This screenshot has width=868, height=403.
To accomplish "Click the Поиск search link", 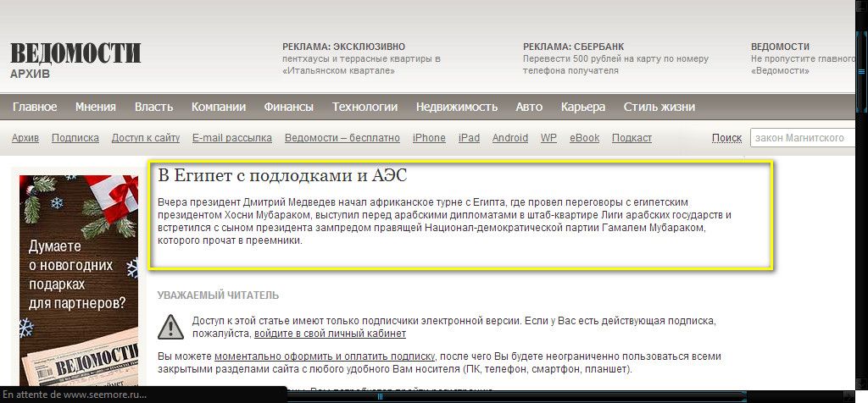I will [x=726, y=138].
